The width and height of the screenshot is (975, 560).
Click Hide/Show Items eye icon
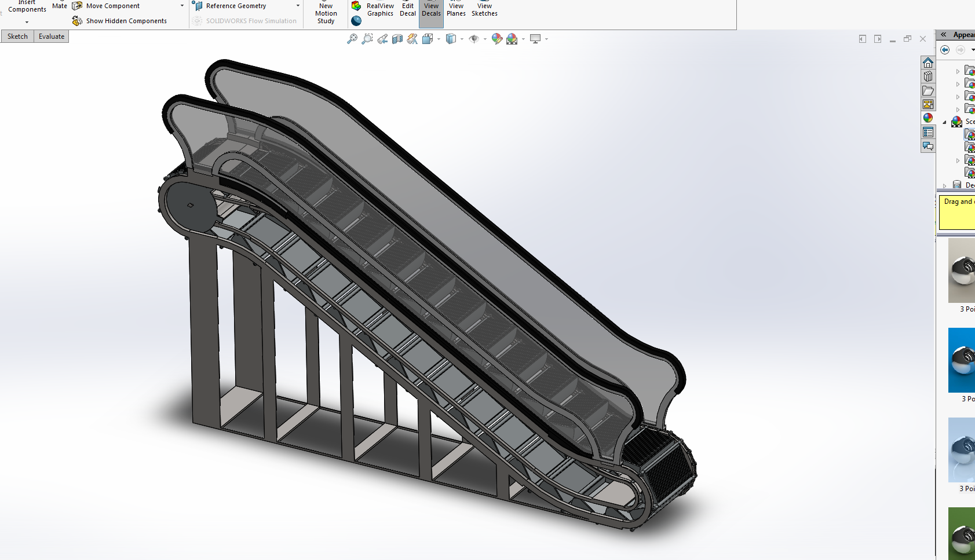tap(474, 39)
